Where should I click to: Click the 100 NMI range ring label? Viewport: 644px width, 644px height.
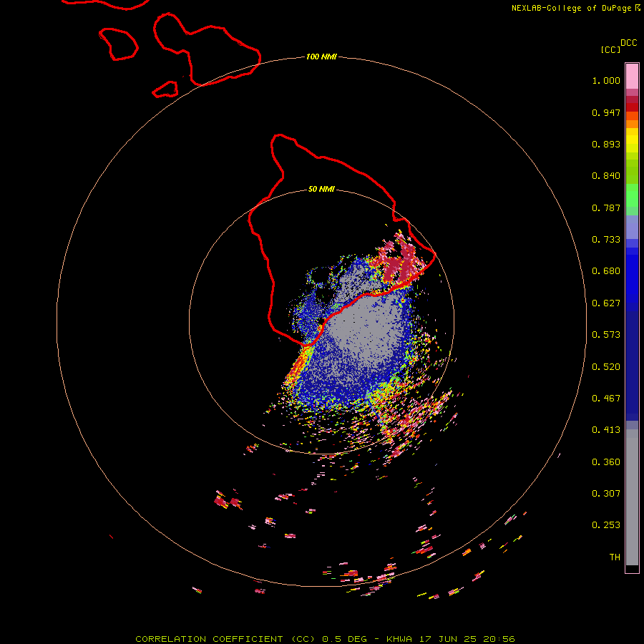[x=321, y=57]
